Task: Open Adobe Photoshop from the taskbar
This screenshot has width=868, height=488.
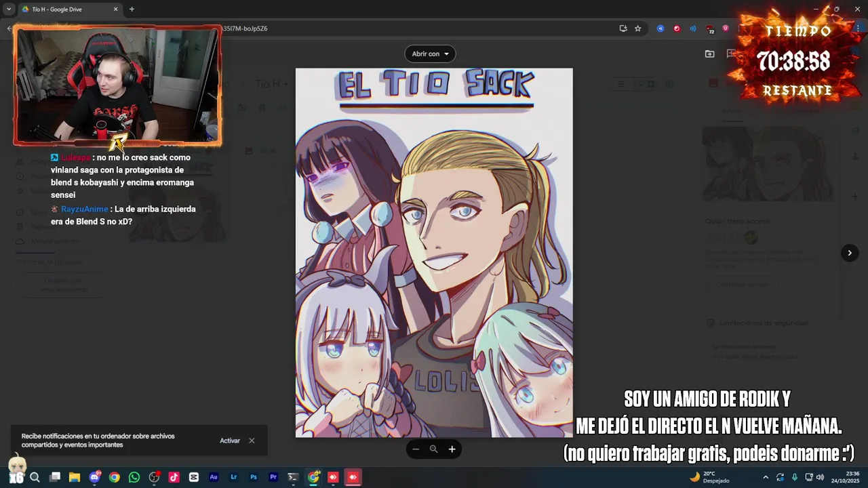Action: 254,477
